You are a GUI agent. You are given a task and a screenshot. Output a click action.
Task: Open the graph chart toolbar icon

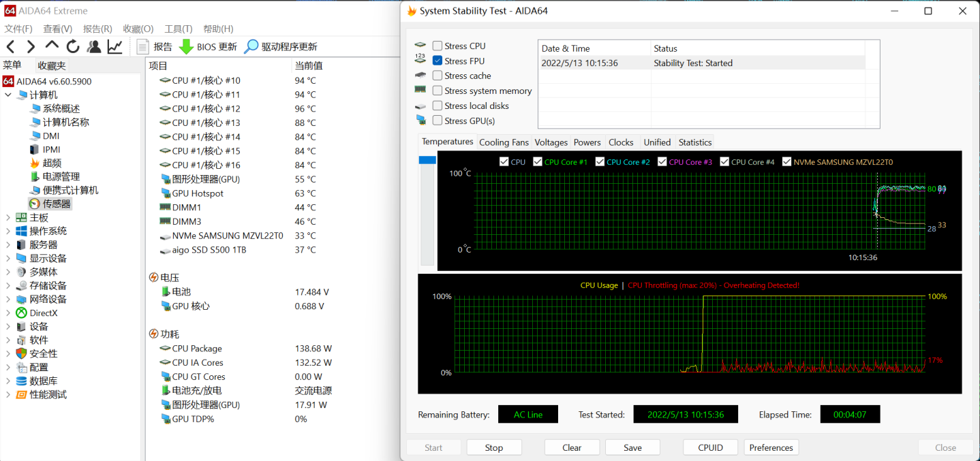coord(115,46)
